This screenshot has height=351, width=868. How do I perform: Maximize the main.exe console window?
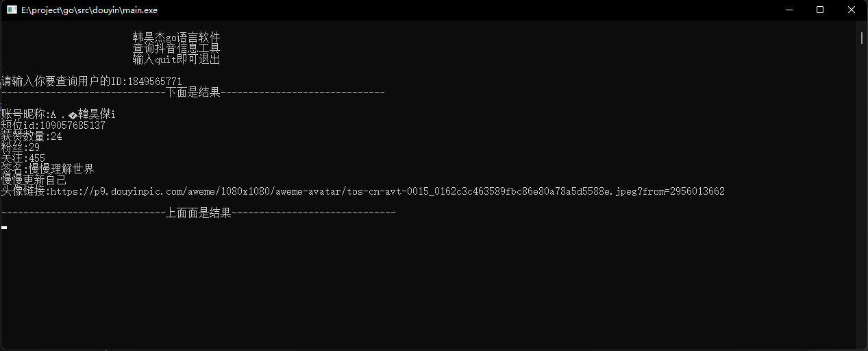coord(820,10)
